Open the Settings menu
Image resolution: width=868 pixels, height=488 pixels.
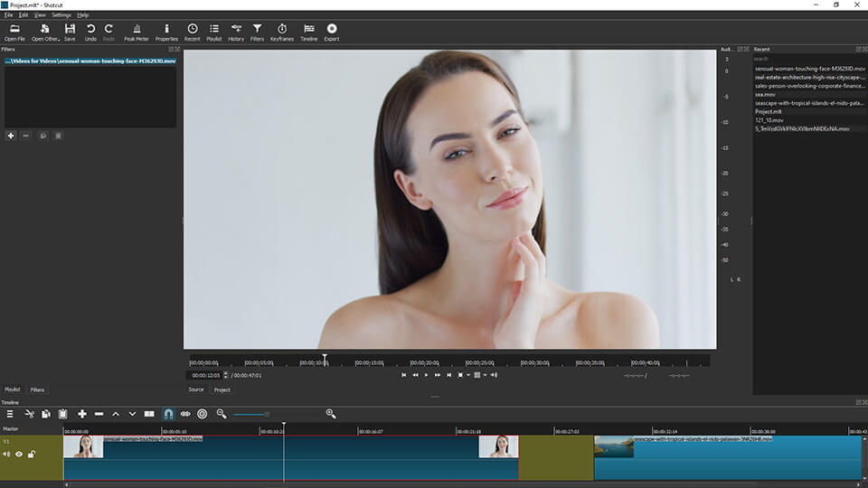(61, 15)
